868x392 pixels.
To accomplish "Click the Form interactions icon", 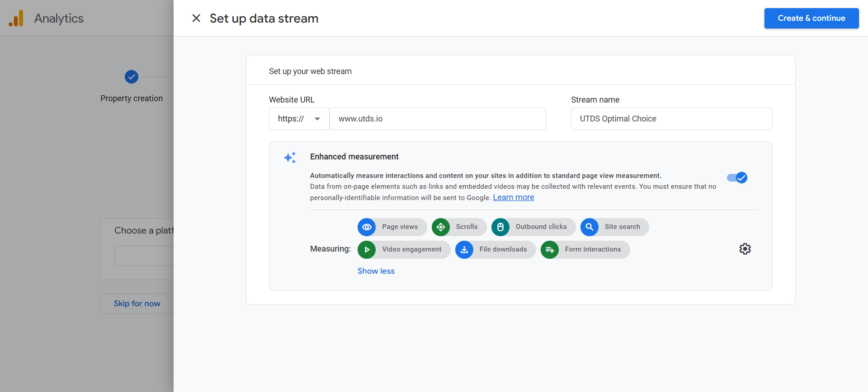I will [x=550, y=249].
